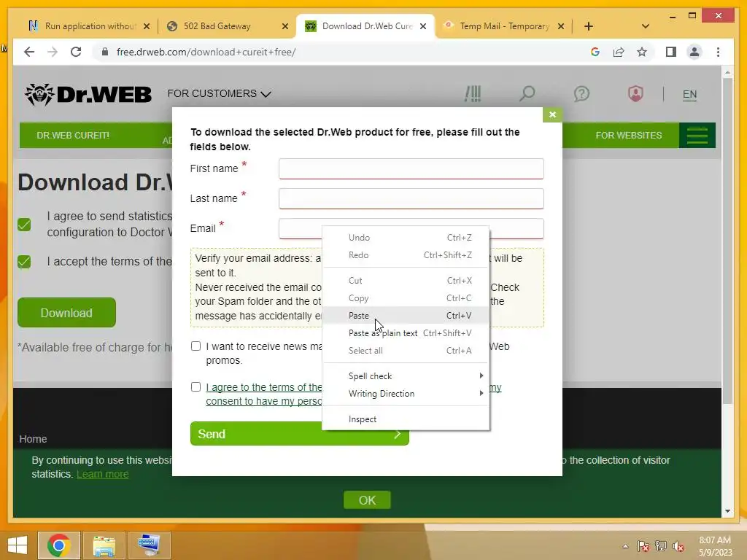Screen dimensions: 747x560
Task: Click the padlock site info icon
Action: [x=105, y=52]
